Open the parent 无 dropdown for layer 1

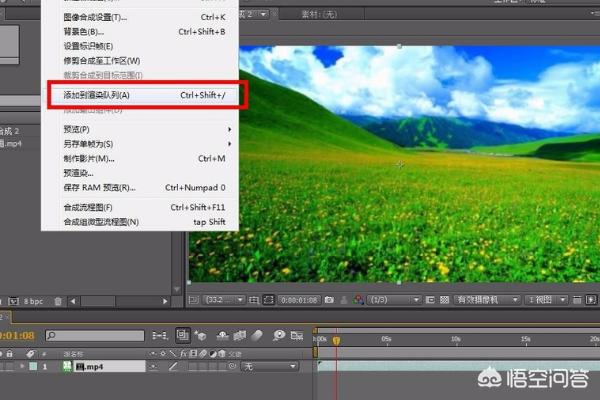269,367
